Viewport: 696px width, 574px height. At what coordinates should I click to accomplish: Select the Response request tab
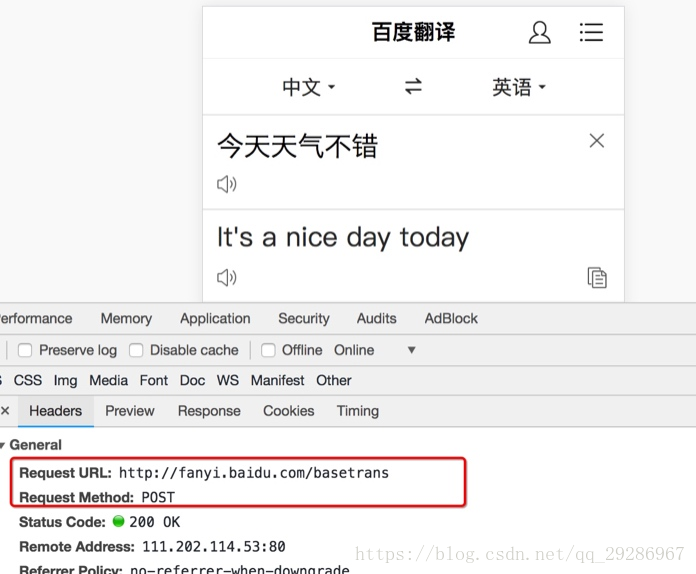pos(209,411)
